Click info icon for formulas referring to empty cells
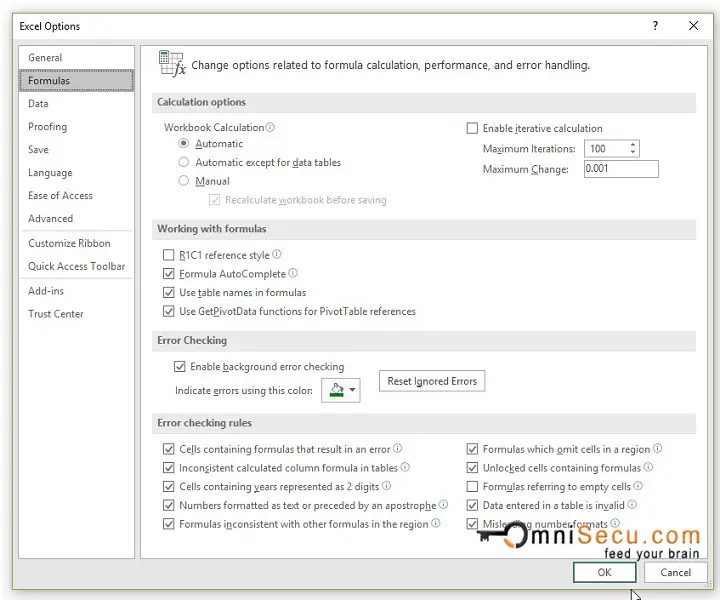 (638, 486)
